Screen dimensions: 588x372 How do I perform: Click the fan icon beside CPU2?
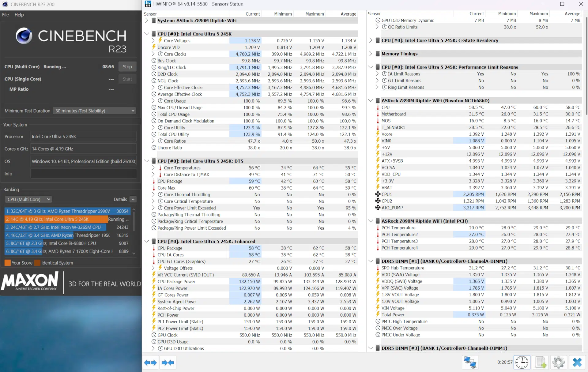coord(378,201)
